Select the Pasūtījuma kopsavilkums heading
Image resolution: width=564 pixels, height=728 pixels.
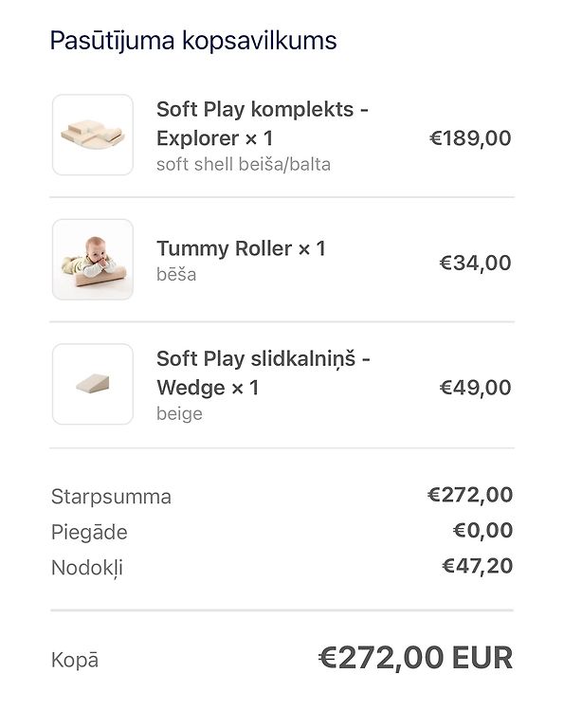(193, 41)
